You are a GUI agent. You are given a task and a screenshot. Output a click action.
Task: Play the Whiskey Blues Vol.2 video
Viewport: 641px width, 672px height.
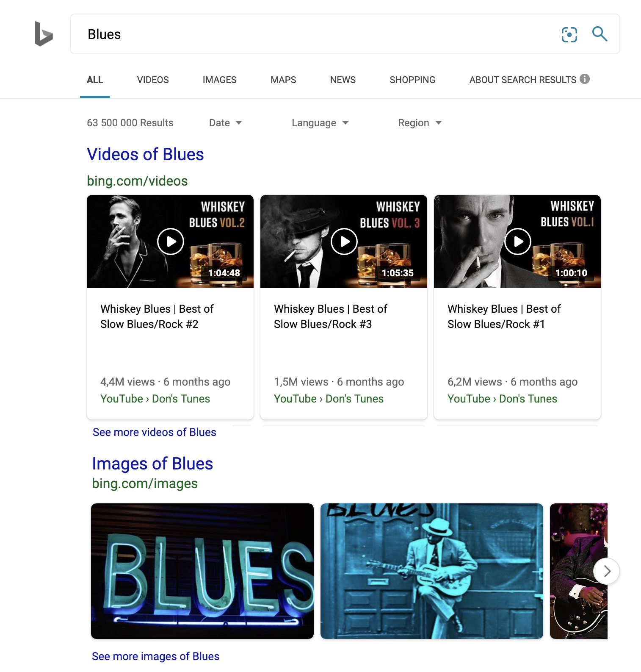point(170,242)
